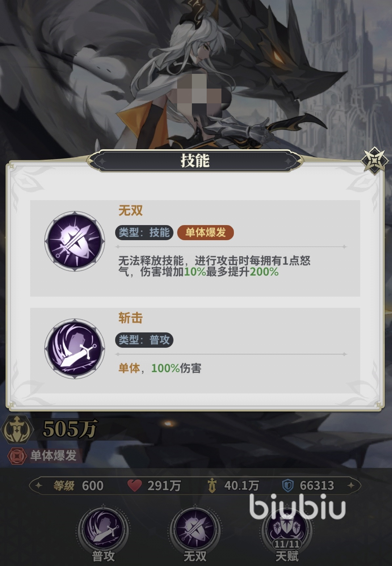Tap the 无双 skill name heading
Screen dimensions: 392x566
tap(131, 210)
